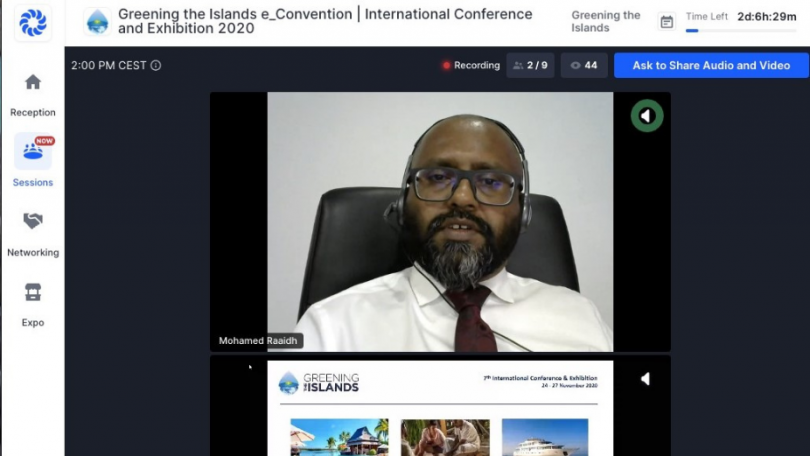Click the Networking label in sidebar

pos(33,253)
